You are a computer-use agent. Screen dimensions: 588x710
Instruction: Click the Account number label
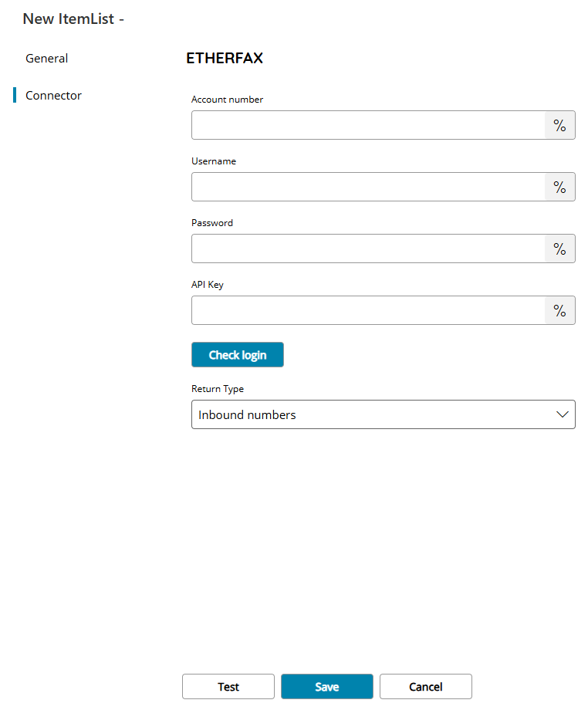tap(227, 100)
